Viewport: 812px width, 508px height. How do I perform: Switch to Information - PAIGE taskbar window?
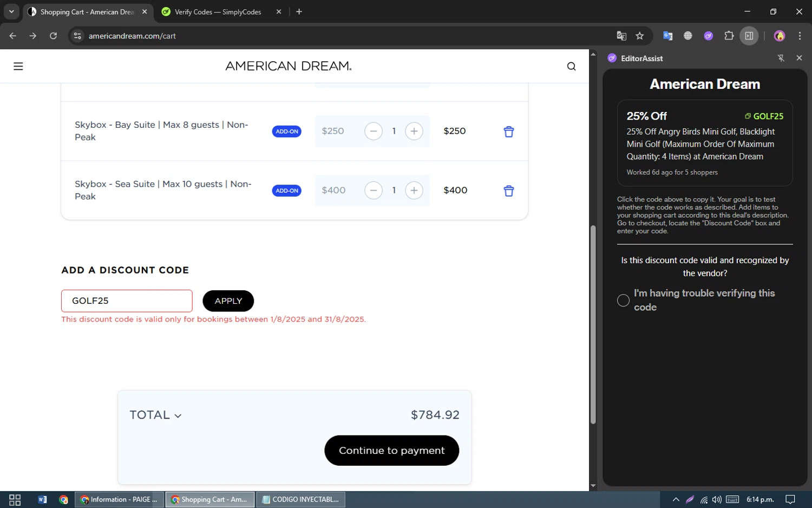tap(119, 499)
